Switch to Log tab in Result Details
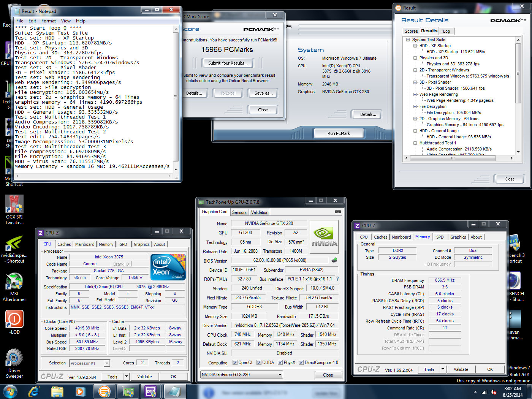 446,31
